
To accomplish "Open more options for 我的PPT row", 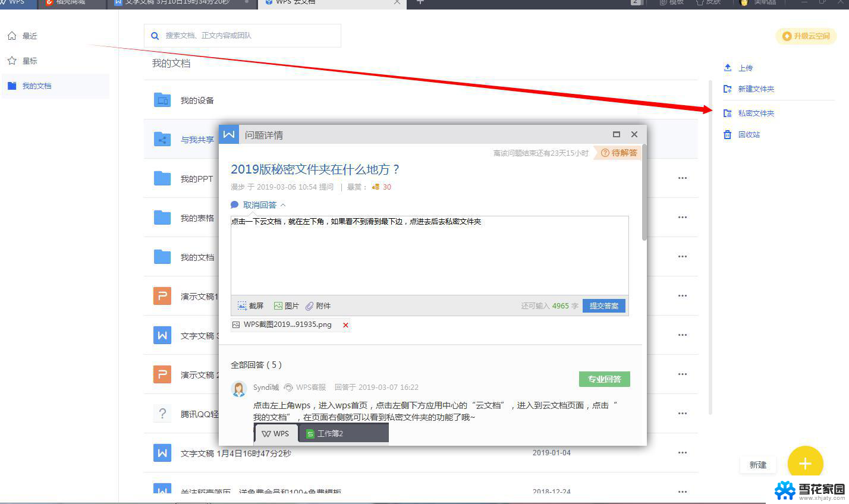I will [683, 178].
